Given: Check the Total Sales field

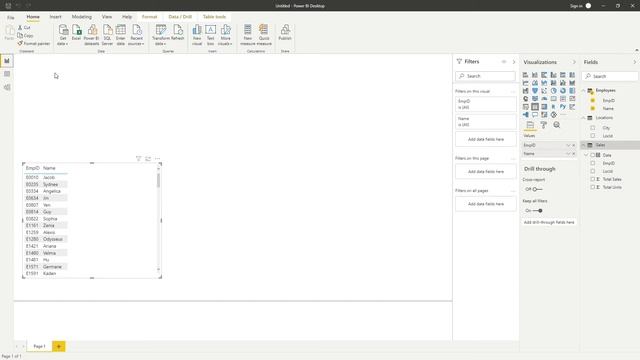Looking at the screenshot, I should 593,179.
